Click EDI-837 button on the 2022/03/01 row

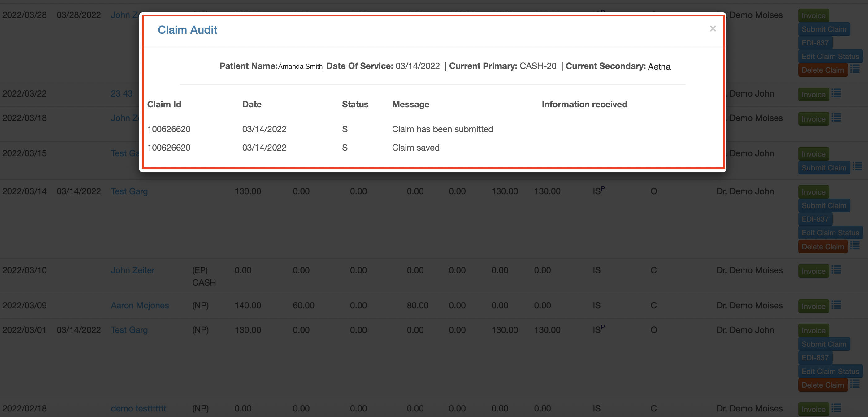815,357
